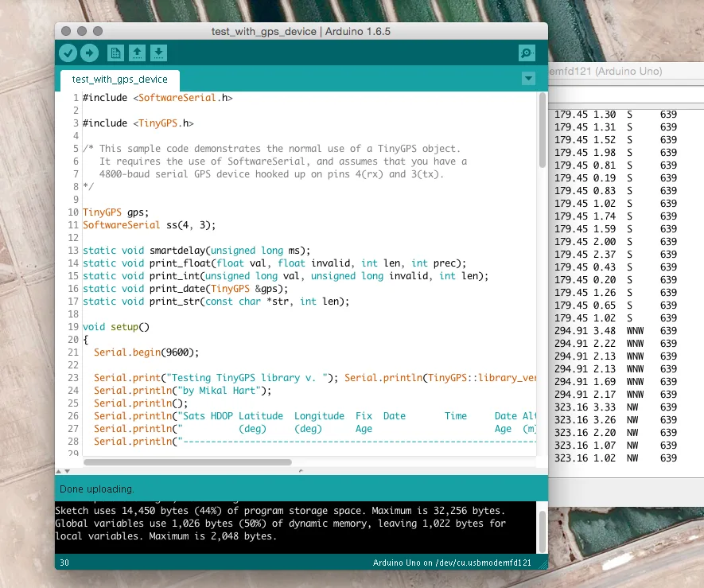This screenshot has height=588, width=704.
Task: Click the Arduino Uno port label in status bar
Action: 453,563
